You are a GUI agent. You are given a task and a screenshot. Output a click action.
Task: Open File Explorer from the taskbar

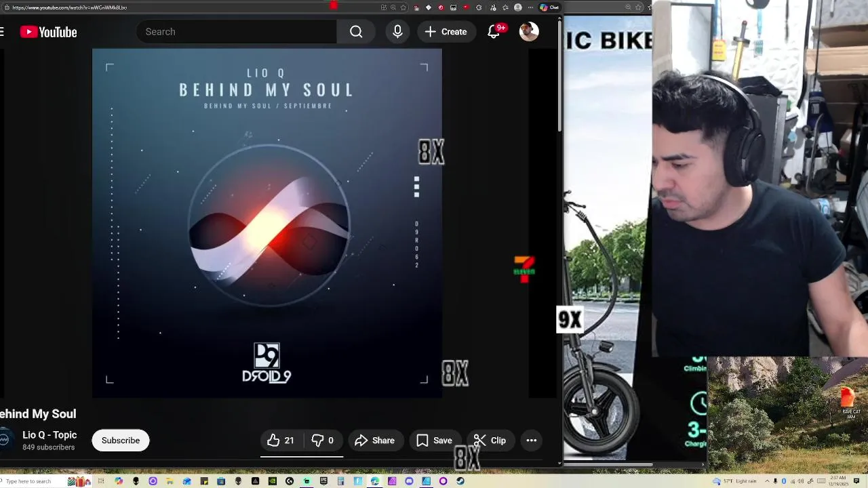pyautogui.click(x=170, y=481)
